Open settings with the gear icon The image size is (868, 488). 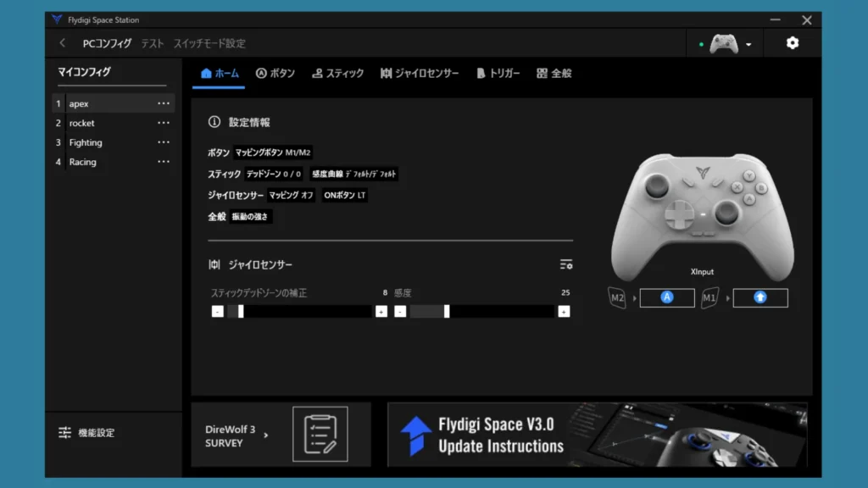pyautogui.click(x=793, y=42)
